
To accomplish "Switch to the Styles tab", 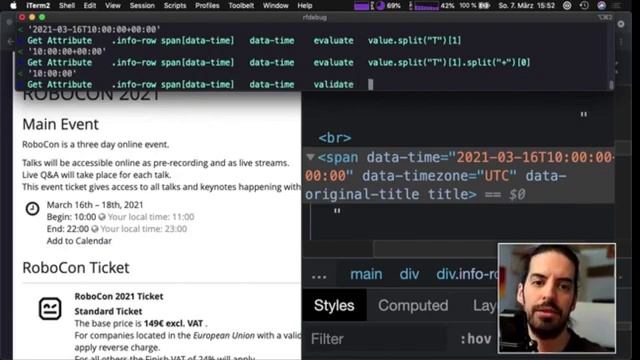I will point(334,305).
